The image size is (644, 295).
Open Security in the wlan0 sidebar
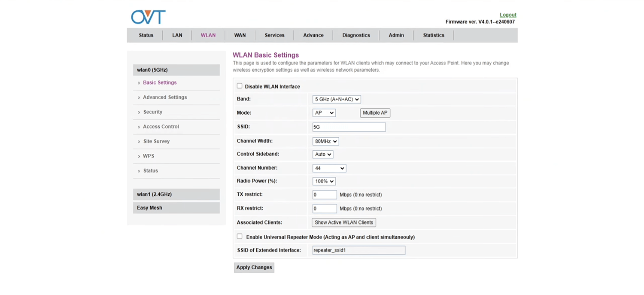click(x=153, y=112)
